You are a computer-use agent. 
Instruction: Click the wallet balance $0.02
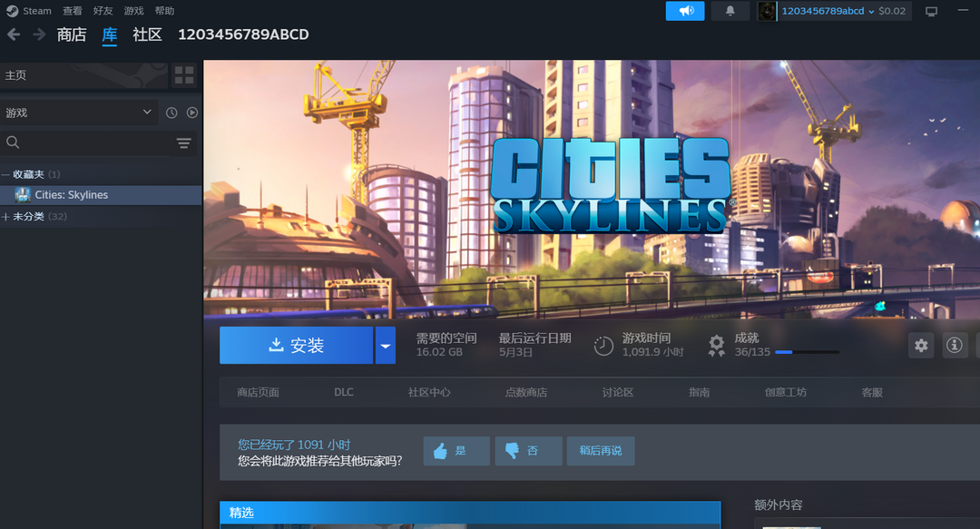pos(892,11)
